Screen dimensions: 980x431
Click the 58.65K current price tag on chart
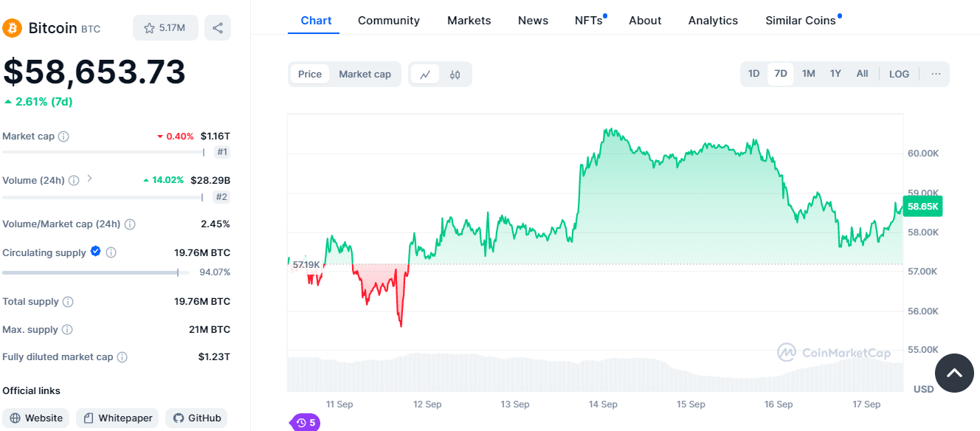pyautogui.click(x=922, y=207)
